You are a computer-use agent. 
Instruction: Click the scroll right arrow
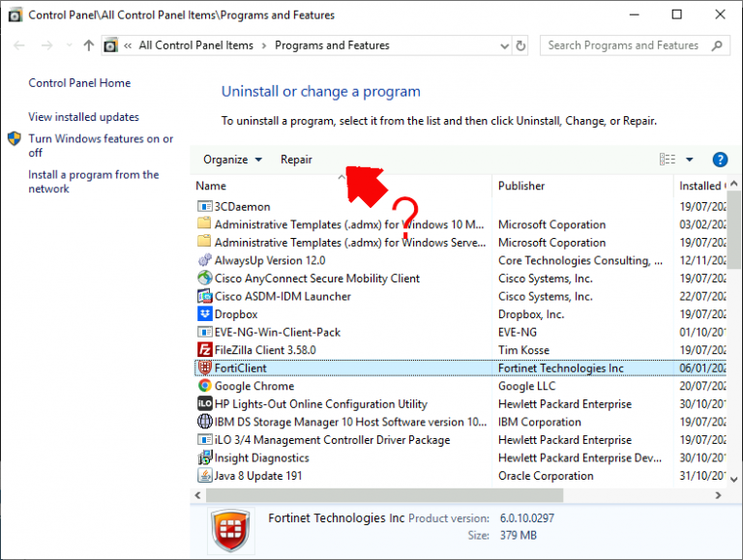pos(719,495)
